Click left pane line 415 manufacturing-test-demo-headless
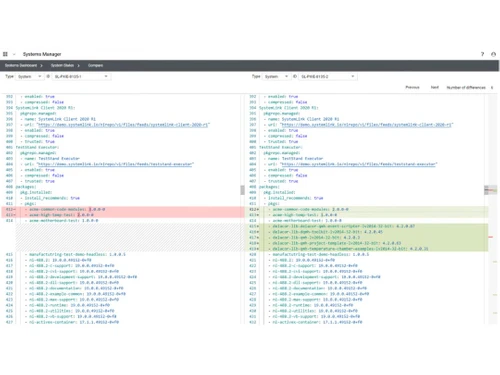Image resolution: width=500 pixels, height=375 pixels. coord(75,254)
